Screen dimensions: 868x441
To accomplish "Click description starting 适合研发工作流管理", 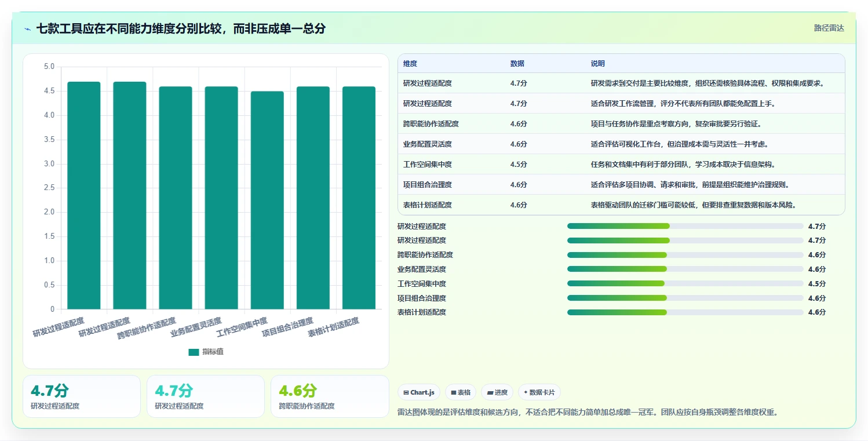I will click(683, 104).
